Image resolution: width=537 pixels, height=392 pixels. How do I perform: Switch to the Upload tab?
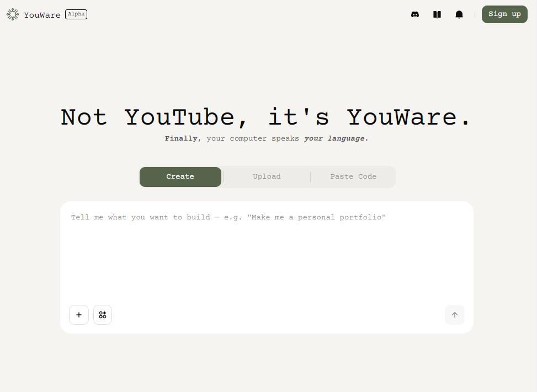(x=267, y=177)
